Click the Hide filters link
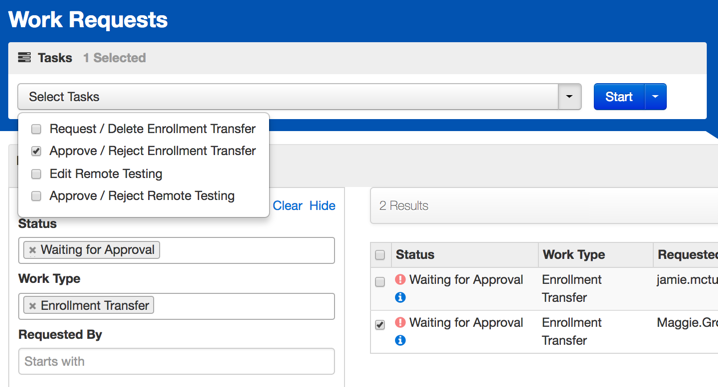 point(322,206)
